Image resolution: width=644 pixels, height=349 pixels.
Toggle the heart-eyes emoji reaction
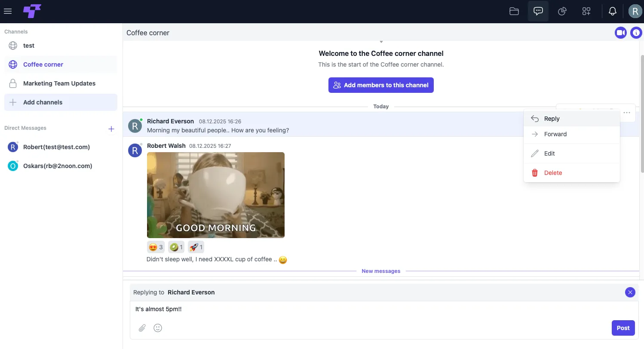click(x=156, y=247)
